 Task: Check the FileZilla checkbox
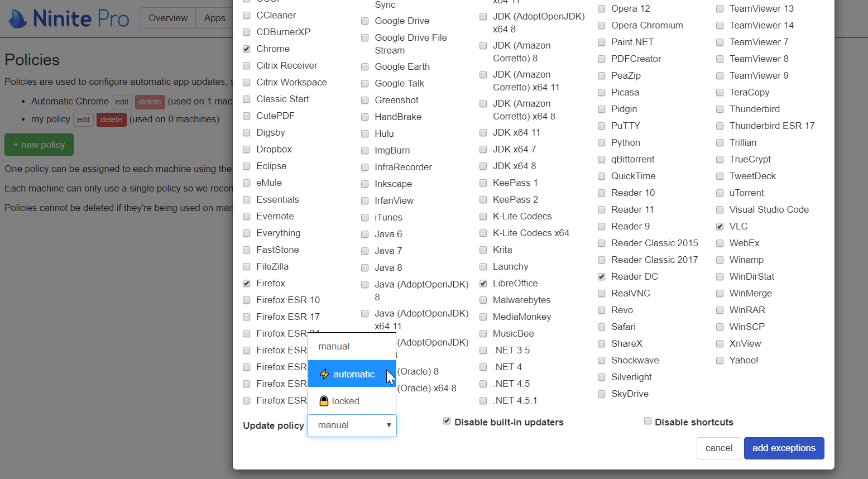(x=246, y=267)
